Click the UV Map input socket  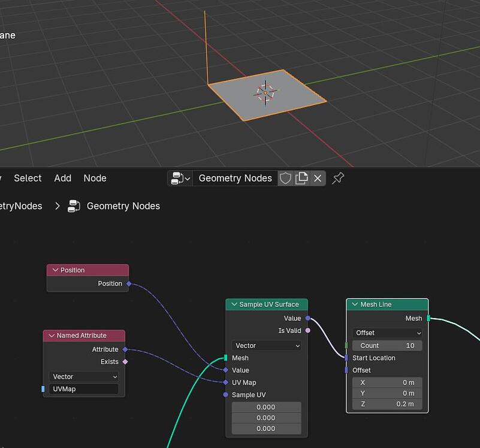pyautogui.click(x=225, y=383)
